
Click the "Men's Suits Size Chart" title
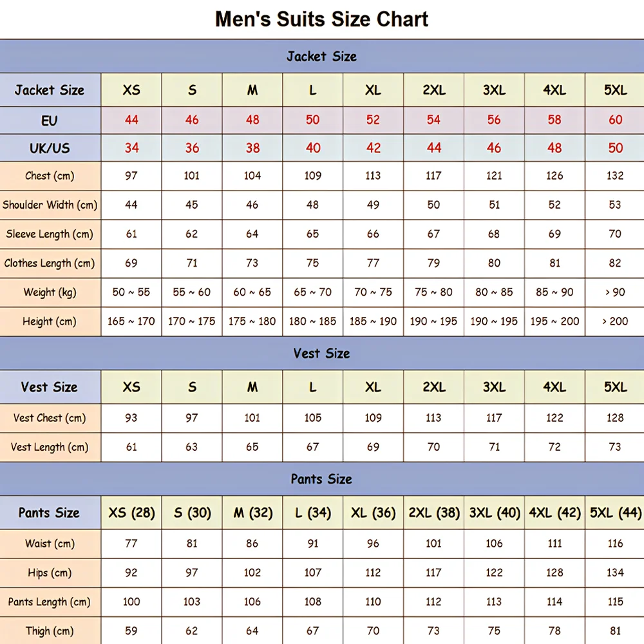[x=321, y=19]
